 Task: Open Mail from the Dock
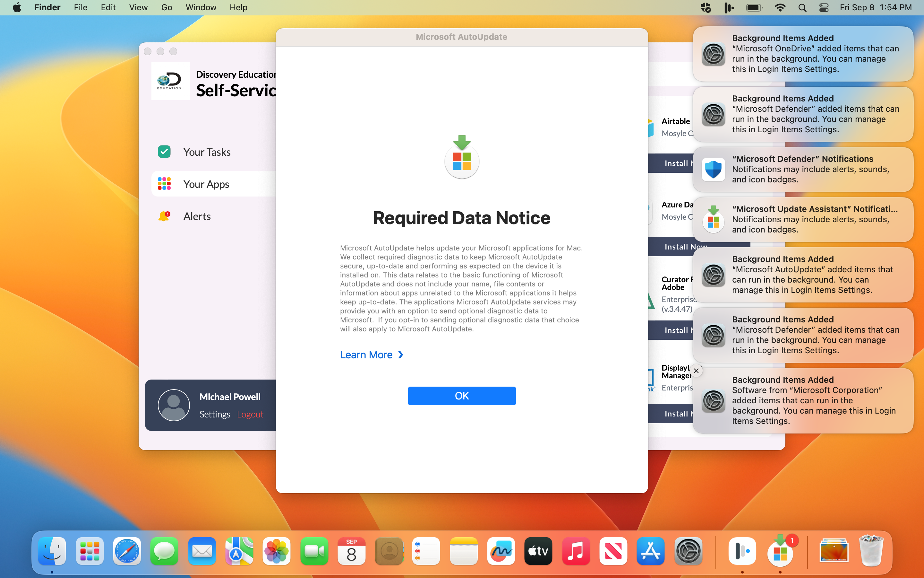[x=202, y=551]
